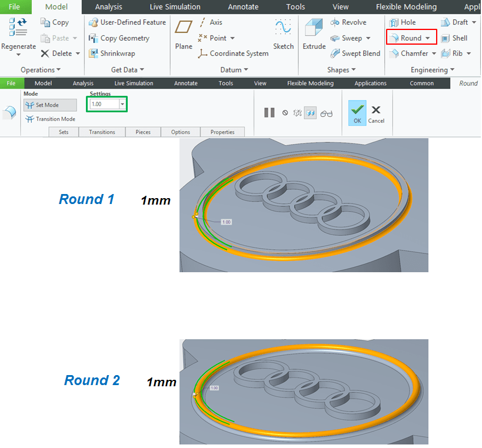Expand the Operations group menu

point(41,70)
